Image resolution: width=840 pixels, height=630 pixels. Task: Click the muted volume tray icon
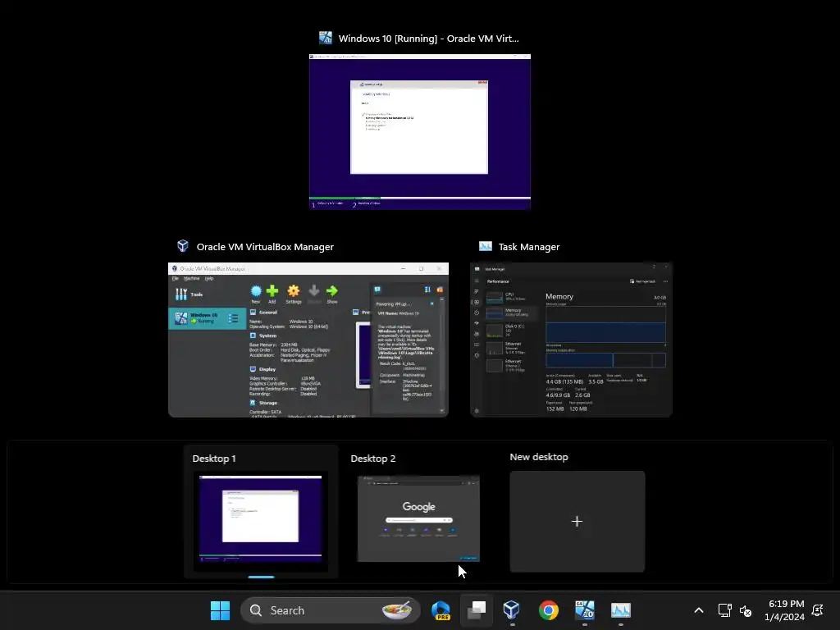tap(745, 610)
